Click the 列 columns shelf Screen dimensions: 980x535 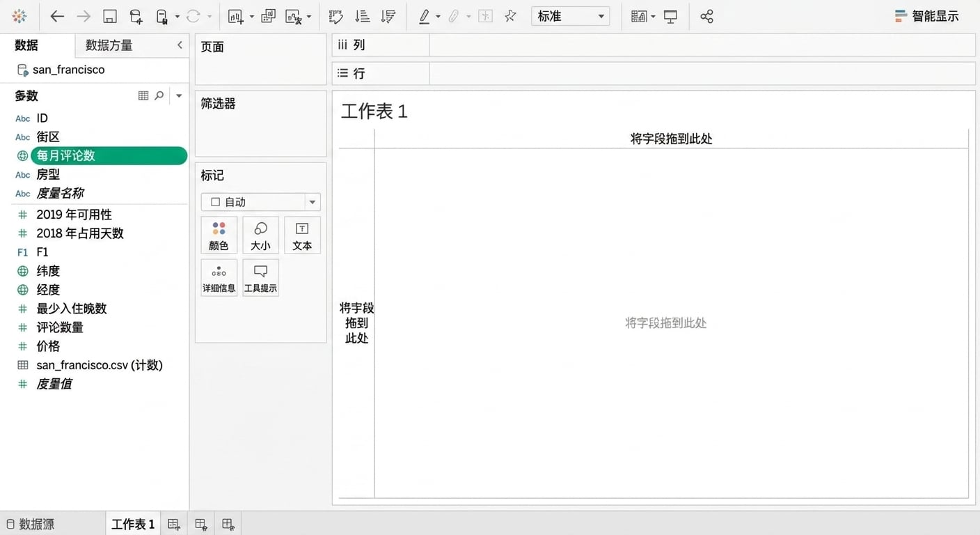[702, 45]
